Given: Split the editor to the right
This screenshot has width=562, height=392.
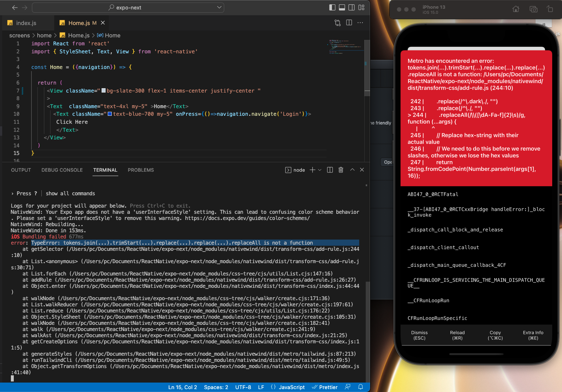Looking at the screenshot, I should (x=349, y=23).
